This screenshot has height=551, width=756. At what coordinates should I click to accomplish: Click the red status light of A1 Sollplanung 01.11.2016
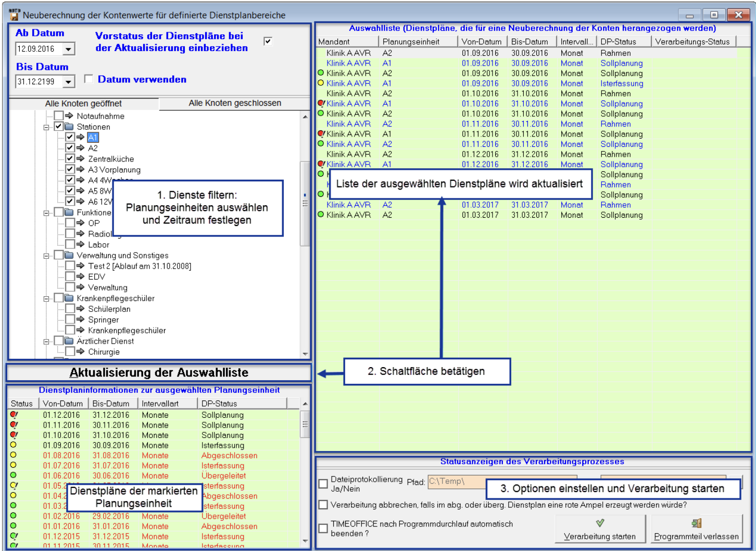321,133
